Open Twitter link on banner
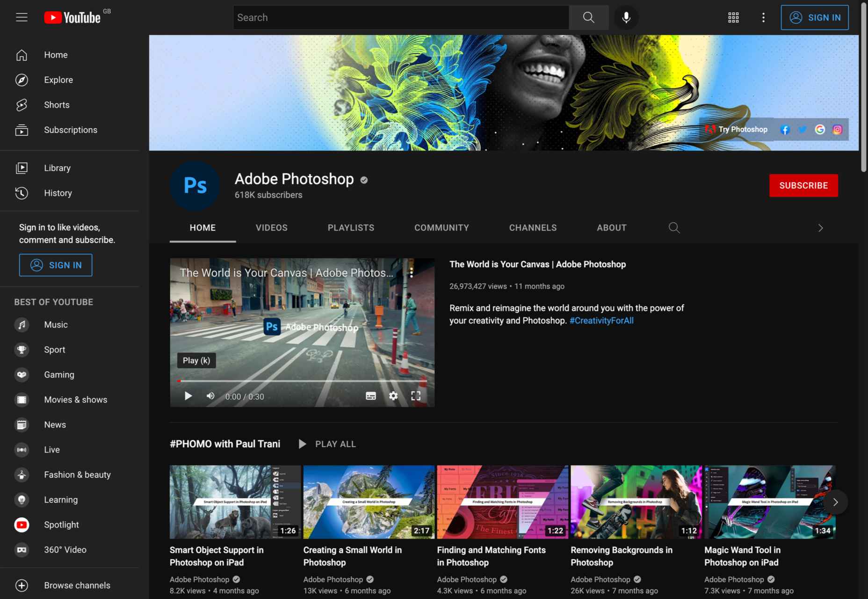This screenshot has width=868, height=599. [x=803, y=130]
